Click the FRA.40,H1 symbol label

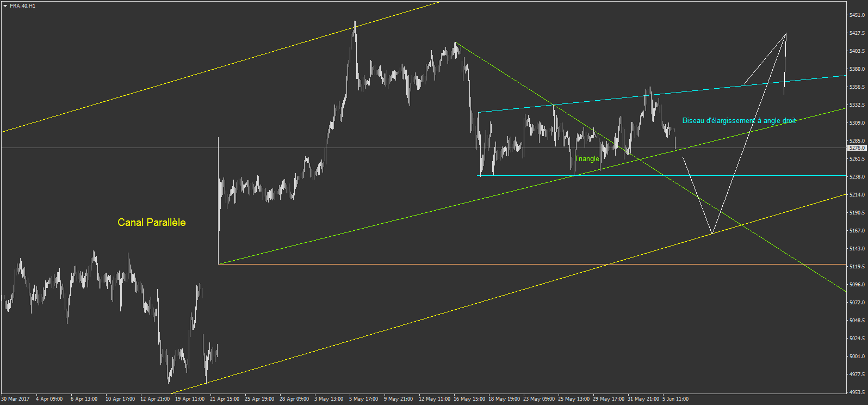[x=22, y=6]
